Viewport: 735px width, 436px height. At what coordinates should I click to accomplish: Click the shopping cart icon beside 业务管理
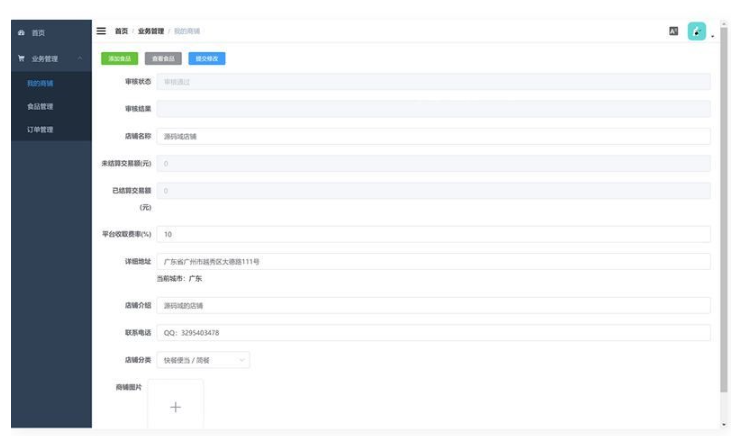click(21, 59)
